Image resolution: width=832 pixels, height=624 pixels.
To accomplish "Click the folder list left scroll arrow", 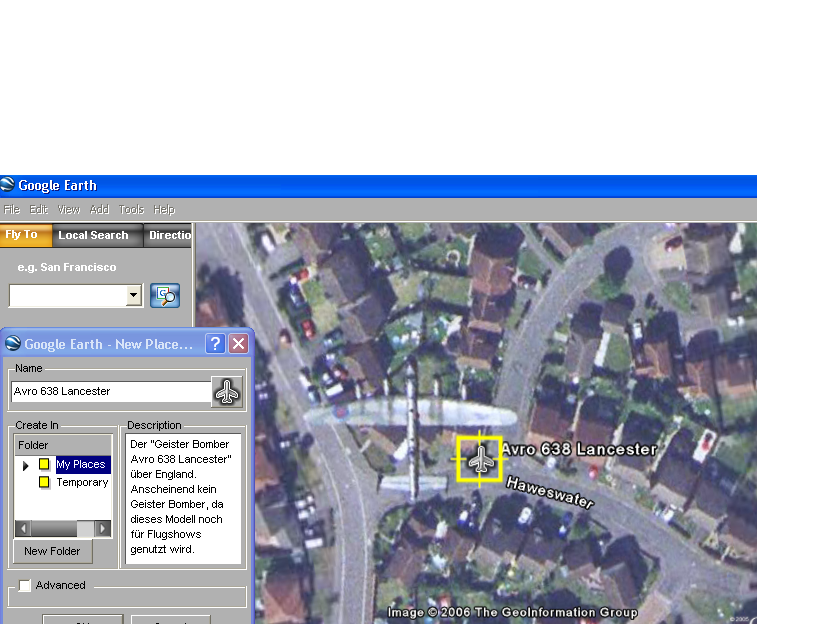I will (23, 528).
